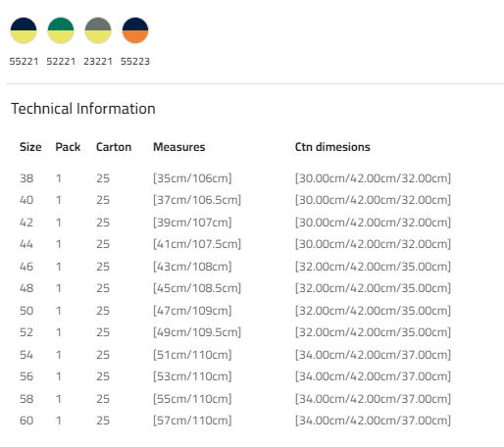Pick the grey and yellow swatch 23221
Image resolution: width=504 pixels, height=447 pixels.
pyautogui.click(x=98, y=30)
